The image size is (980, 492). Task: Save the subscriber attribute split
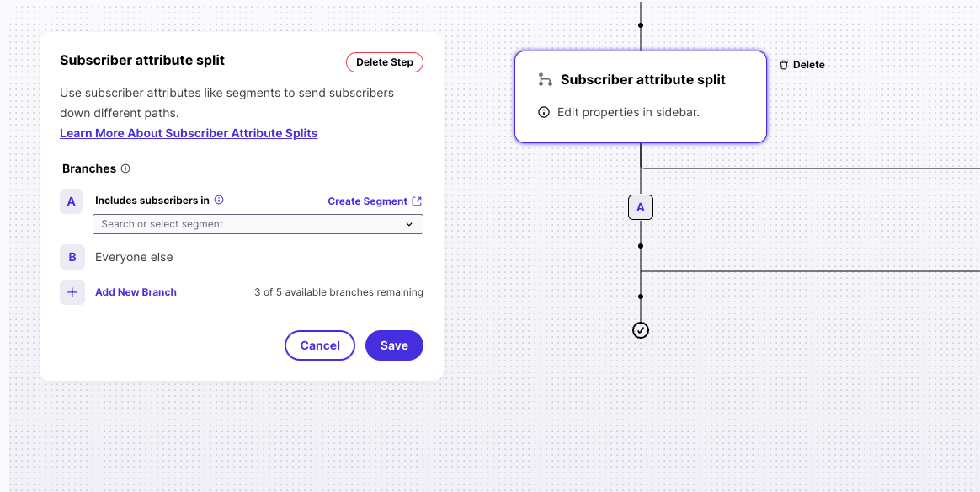[x=394, y=345]
